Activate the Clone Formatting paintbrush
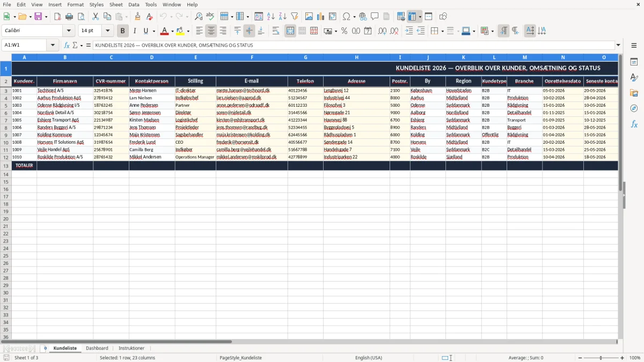 coord(137,17)
